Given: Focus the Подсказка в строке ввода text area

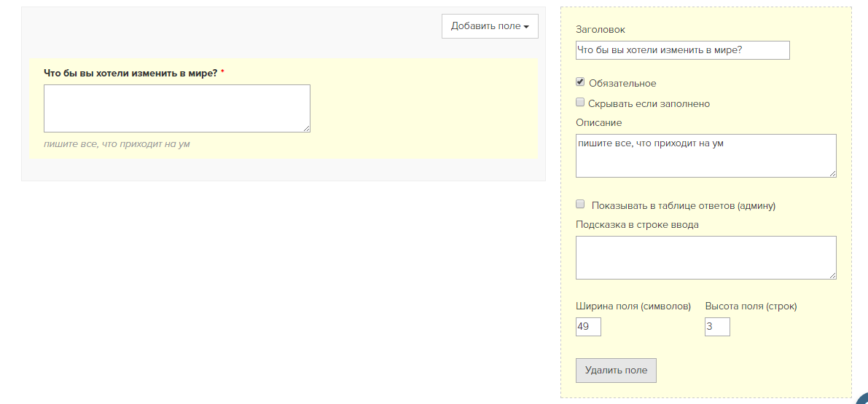Looking at the screenshot, I should 705,258.
